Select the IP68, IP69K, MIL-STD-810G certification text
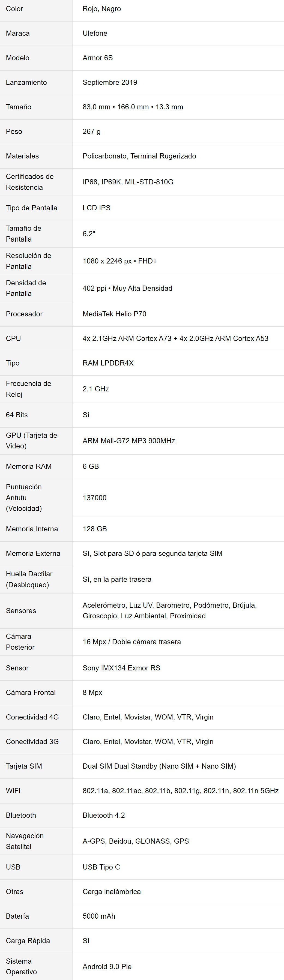This screenshot has height=980, width=284. [128, 182]
